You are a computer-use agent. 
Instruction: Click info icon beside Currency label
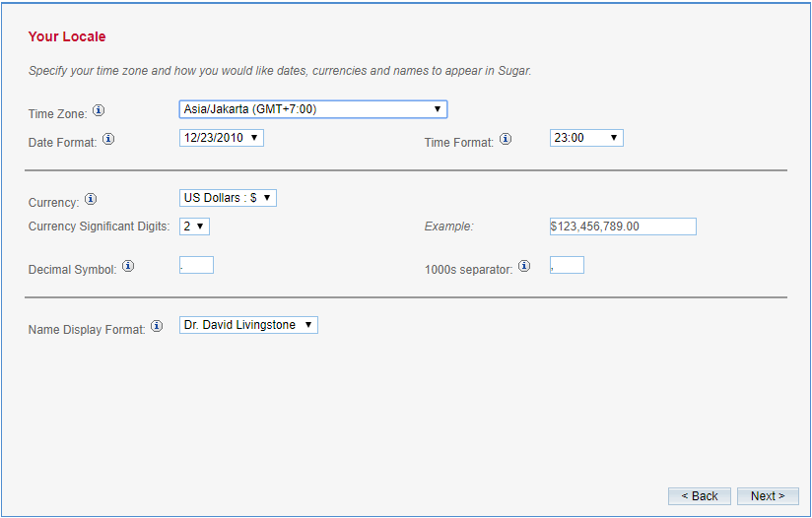click(x=91, y=199)
